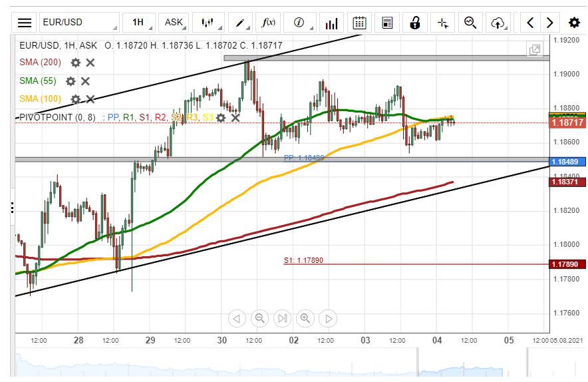588x382 pixels.
Task: Open the cloud upload dropdown
Action: [x=498, y=23]
